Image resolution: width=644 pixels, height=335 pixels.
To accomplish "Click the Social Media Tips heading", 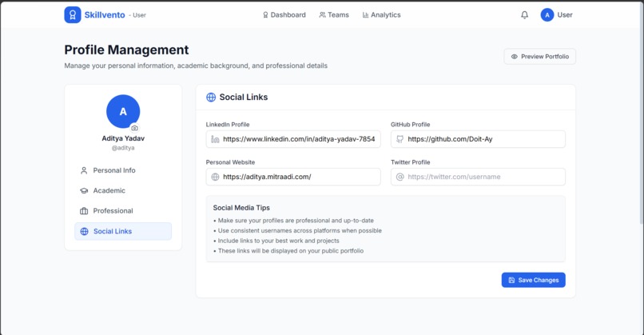I will pyautogui.click(x=241, y=208).
